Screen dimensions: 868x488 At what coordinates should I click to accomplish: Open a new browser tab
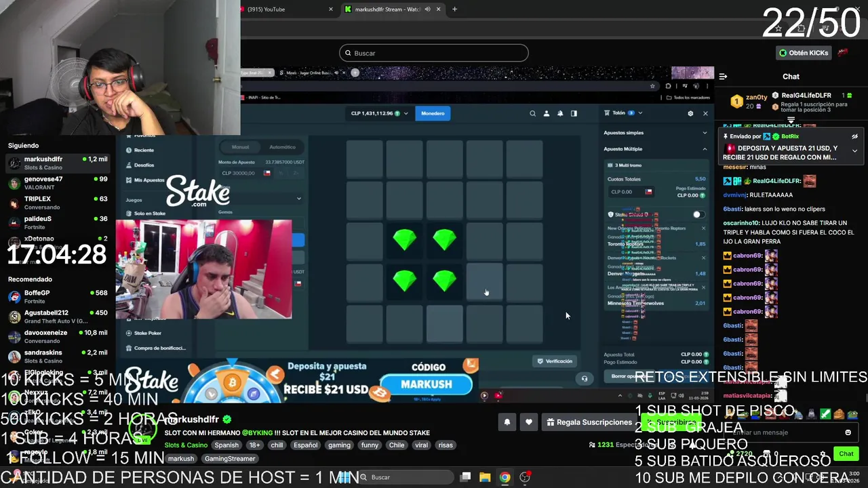pyautogui.click(x=454, y=9)
